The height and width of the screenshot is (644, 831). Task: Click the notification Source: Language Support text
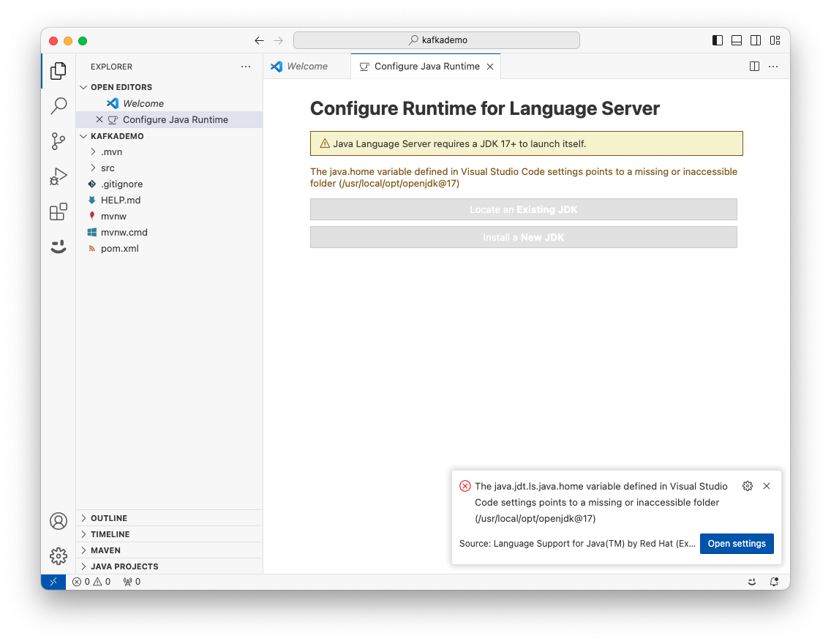(x=577, y=543)
